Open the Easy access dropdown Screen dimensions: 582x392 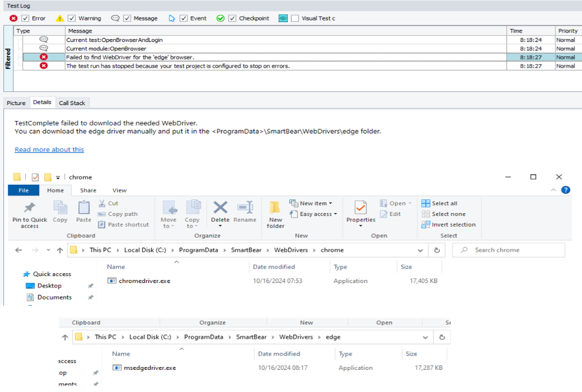[x=335, y=214]
